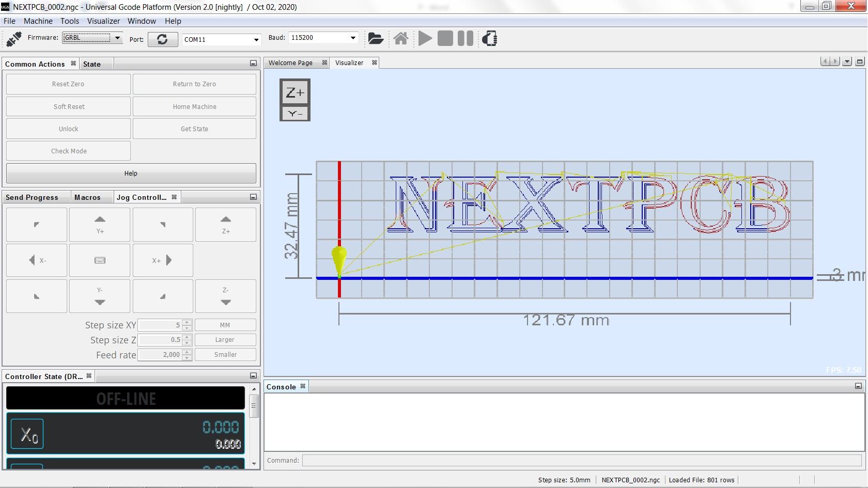This screenshot has height=488, width=868.
Task: Open the Baud rate 115200 dropdown
Action: click(x=353, y=38)
